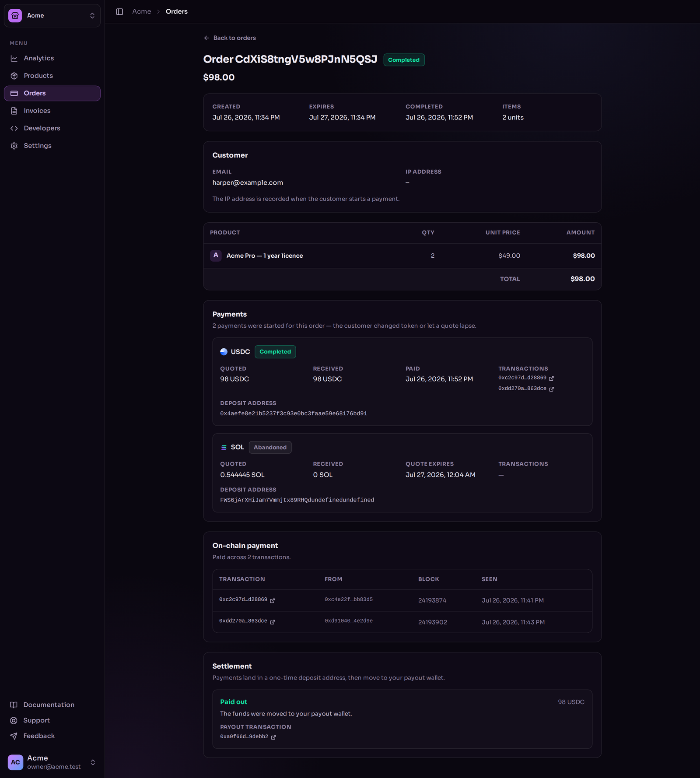Open the Analytics menu item
Image resolution: width=700 pixels, height=778 pixels.
pyautogui.click(x=52, y=58)
